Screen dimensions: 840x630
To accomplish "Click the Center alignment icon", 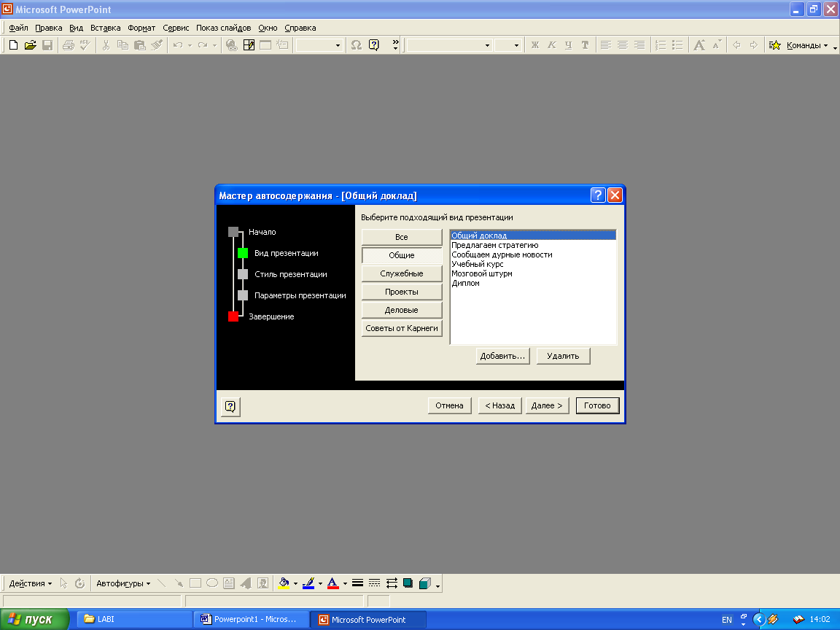I will (x=623, y=45).
